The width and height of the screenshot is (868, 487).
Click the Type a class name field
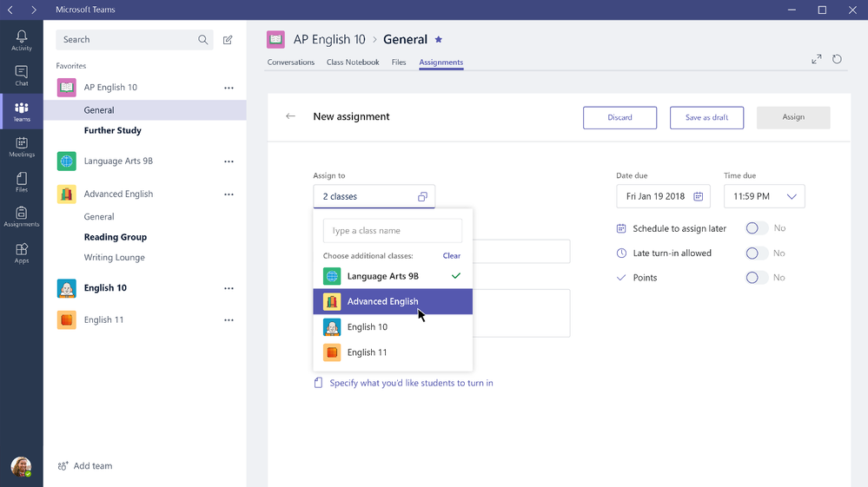tap(393, 231)
